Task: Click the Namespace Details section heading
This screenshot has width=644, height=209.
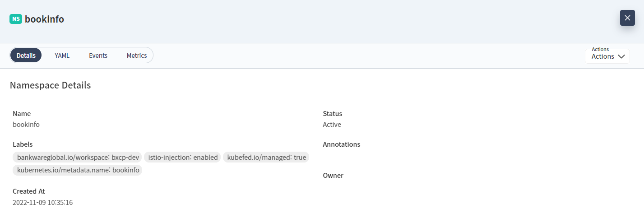Action: pos(51,85)
